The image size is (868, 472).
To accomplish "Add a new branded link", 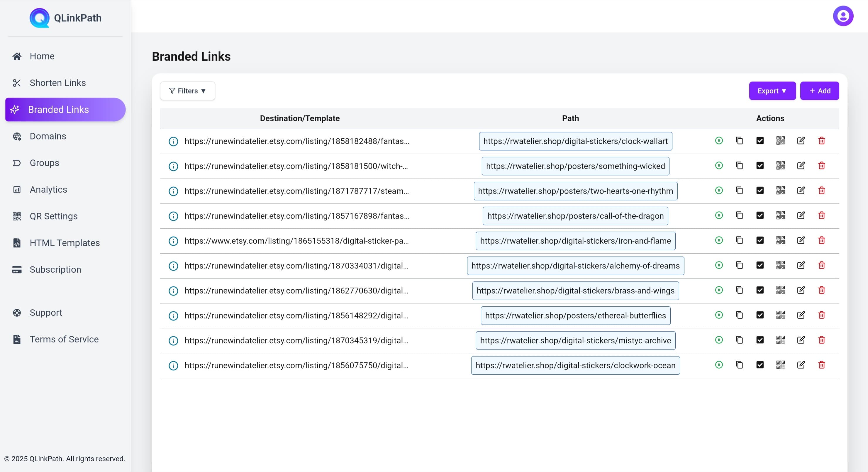I will coord(820,91).
